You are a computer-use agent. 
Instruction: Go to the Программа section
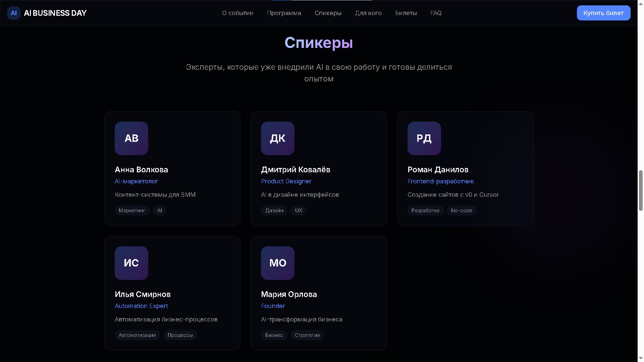tap(284, 13)
